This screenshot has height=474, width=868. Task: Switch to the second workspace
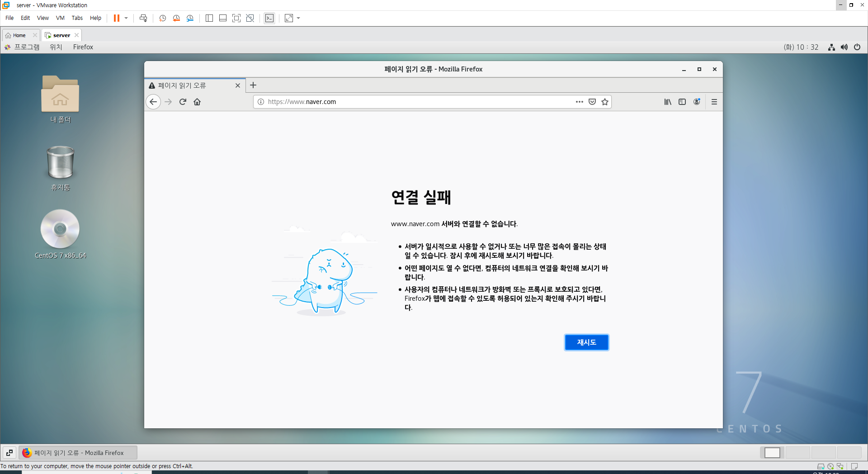click(x=798, y=452)
